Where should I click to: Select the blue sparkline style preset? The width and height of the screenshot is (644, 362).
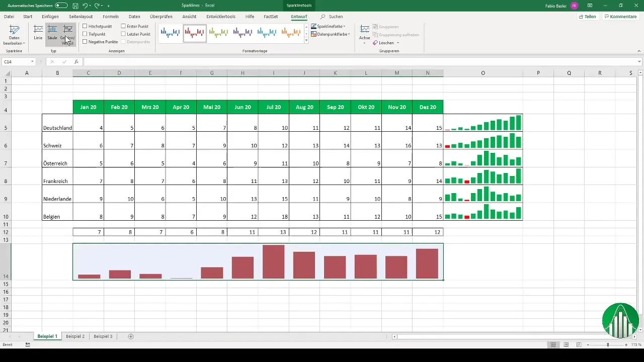pos(170,33)
